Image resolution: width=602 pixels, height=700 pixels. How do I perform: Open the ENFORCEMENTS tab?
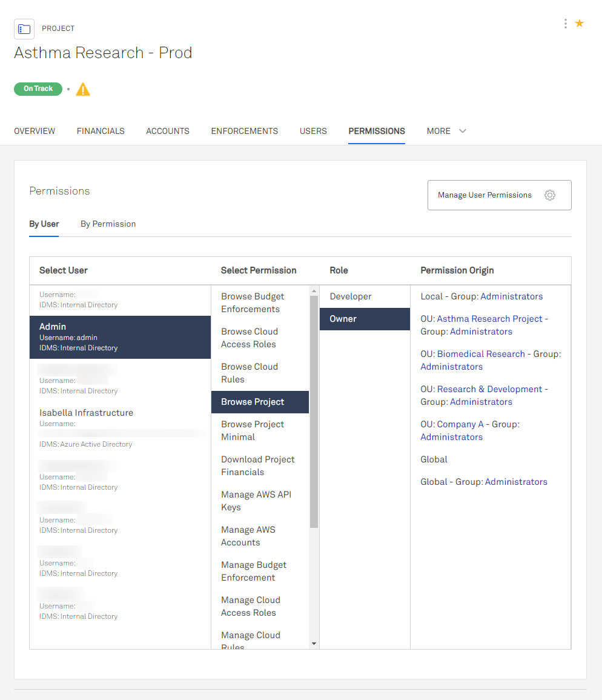tap(245, 131)
